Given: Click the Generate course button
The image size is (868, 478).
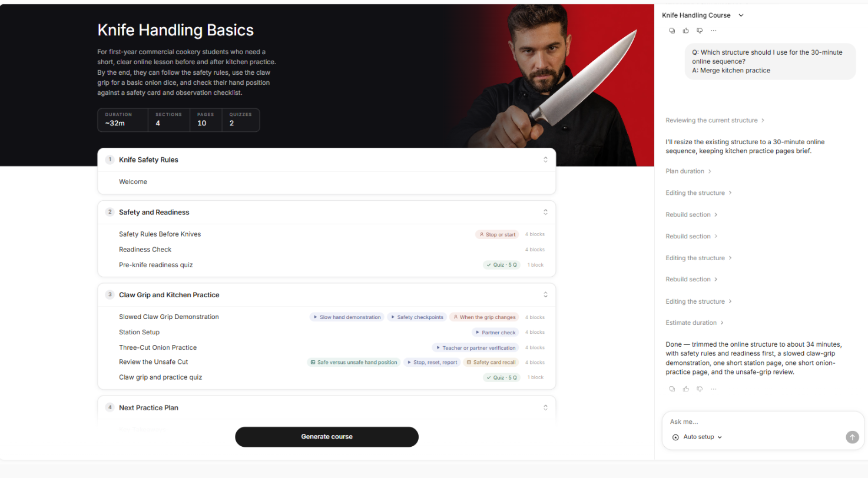Looking at the screenshot, I should [x=327, y=437].
